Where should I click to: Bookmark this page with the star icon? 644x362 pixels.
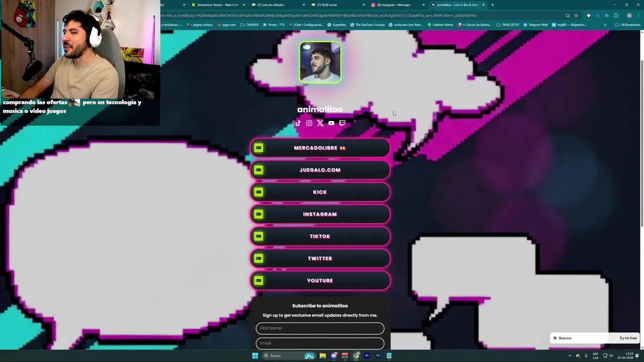pos(576,16)
